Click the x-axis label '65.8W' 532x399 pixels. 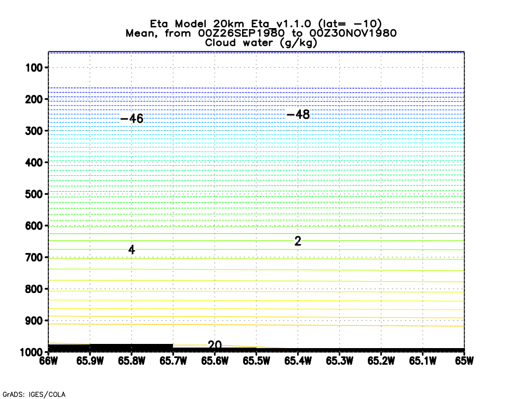pyautogui.click(x=131, y=361)
